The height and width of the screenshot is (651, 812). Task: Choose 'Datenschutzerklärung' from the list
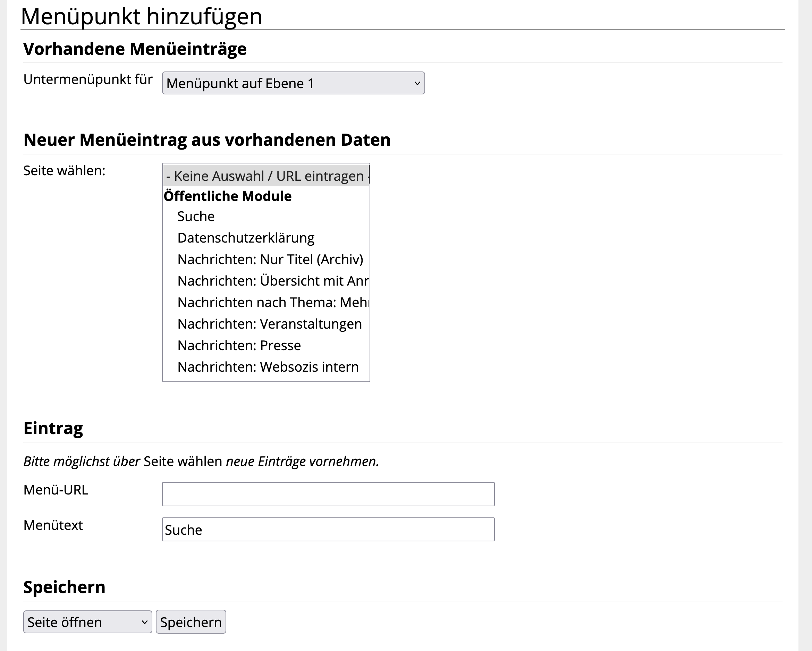click(246, 238)
